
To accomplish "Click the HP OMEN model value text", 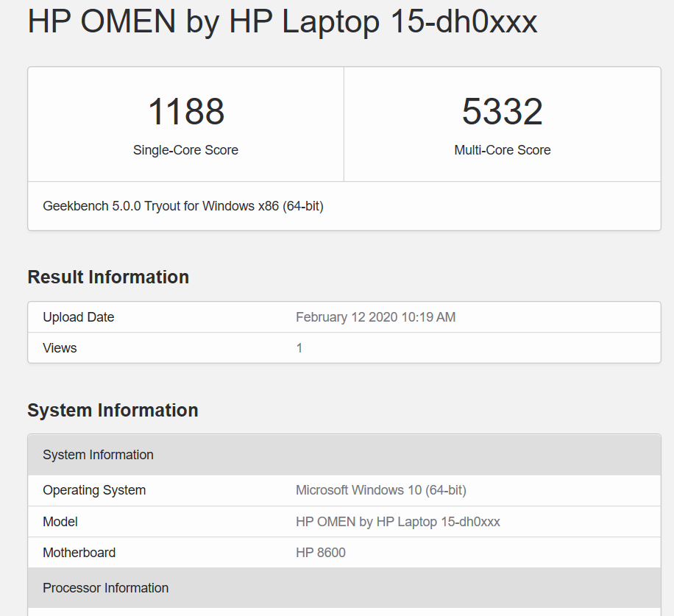I will 397,521.
